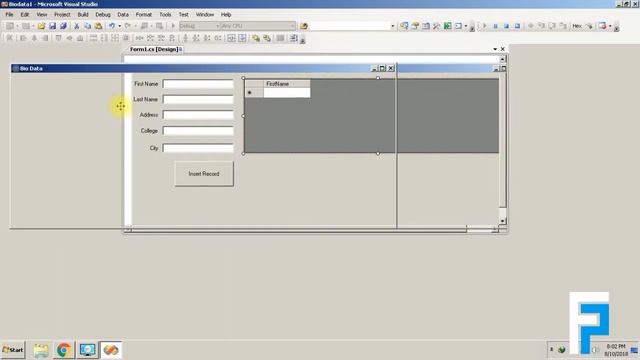Click Align to Grid layout icon
Image resolution: width=640 pixels, height=360 pixels.
pos(10,38)
